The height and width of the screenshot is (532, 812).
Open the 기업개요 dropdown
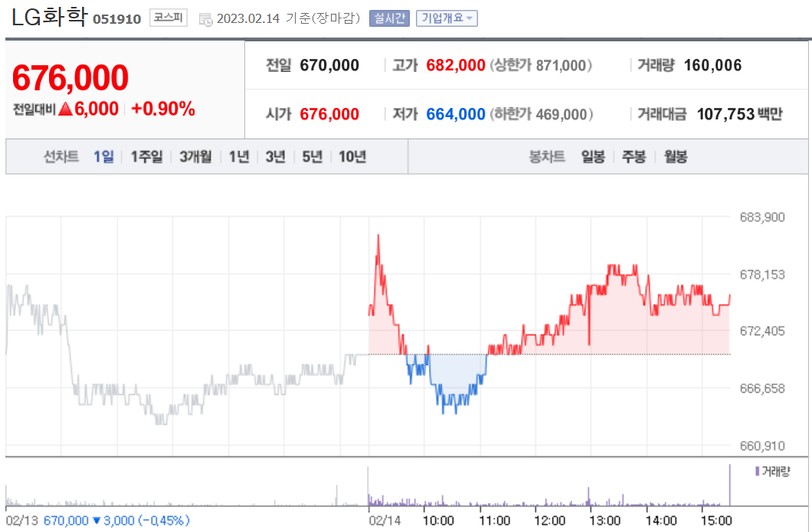pos(447,18)
